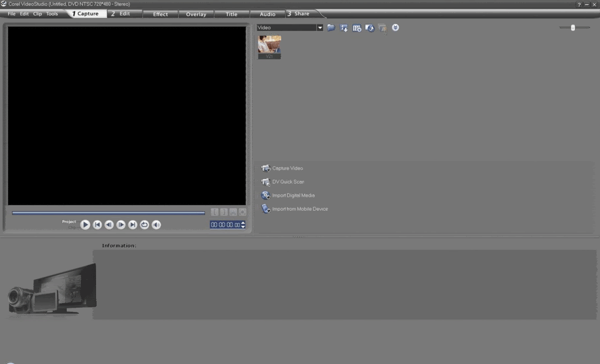Image resolution: width=600 pixels, height=364 pixels.
Task: Click the load video folder icon
Action: point(331,28)
